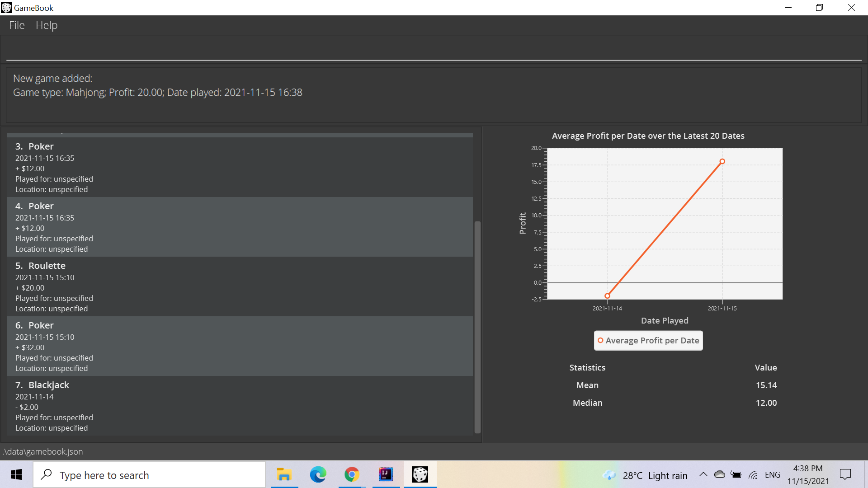Open the weather widget showing 28°C
This screenshot has height=488, width=868.
point(645,475)
